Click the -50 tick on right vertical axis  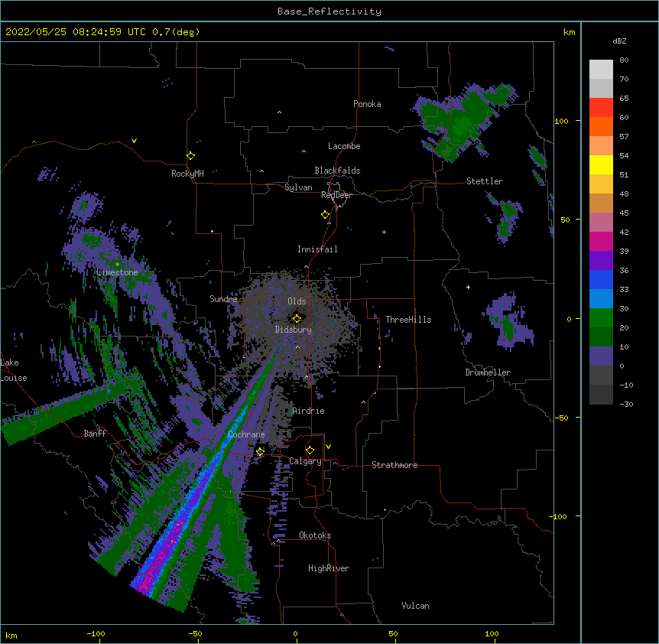(x=561, y=418)
